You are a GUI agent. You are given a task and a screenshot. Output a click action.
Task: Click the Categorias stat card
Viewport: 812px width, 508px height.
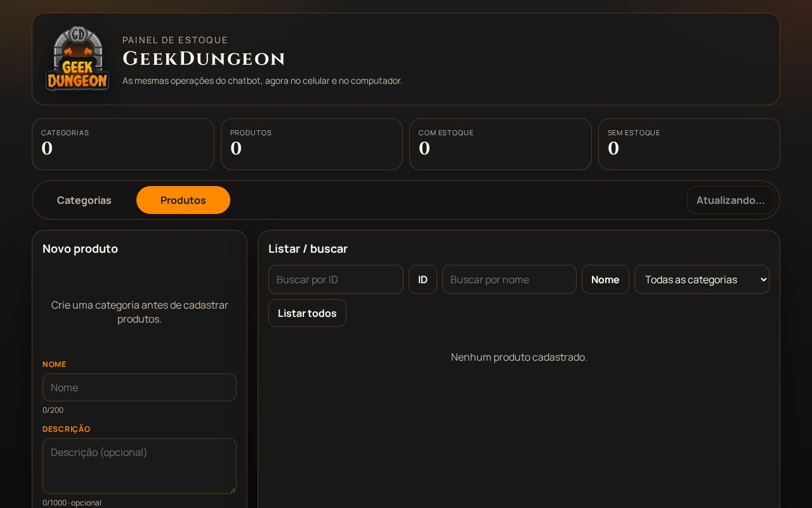(x=123, y=144)
